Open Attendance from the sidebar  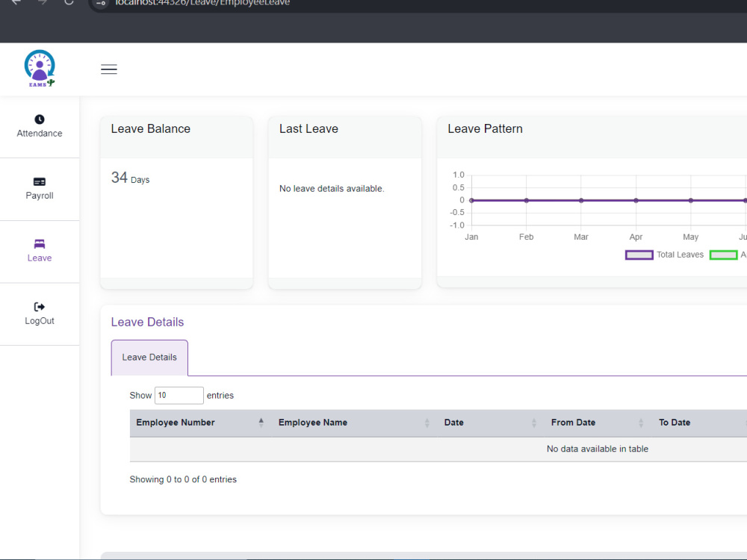tap(40, 127)
